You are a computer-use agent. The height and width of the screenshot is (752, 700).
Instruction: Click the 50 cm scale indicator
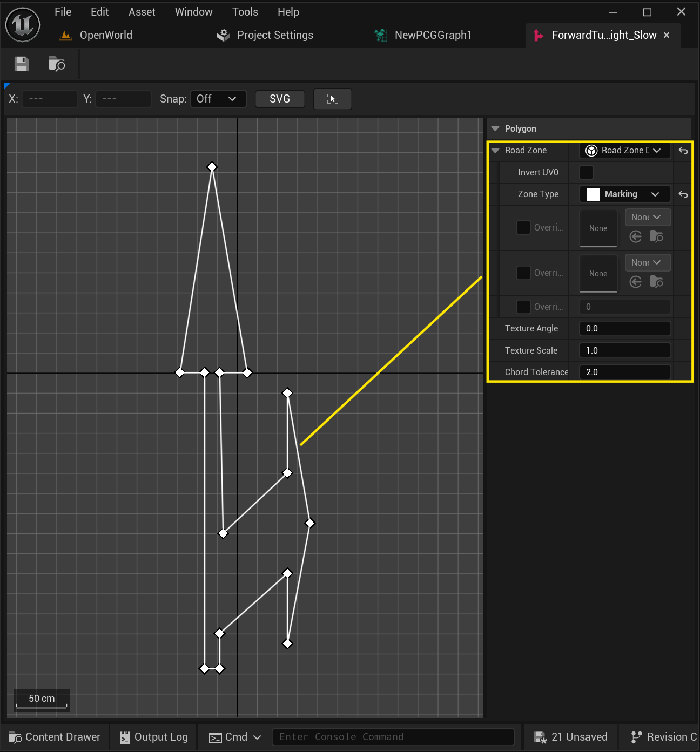point(42,700)
